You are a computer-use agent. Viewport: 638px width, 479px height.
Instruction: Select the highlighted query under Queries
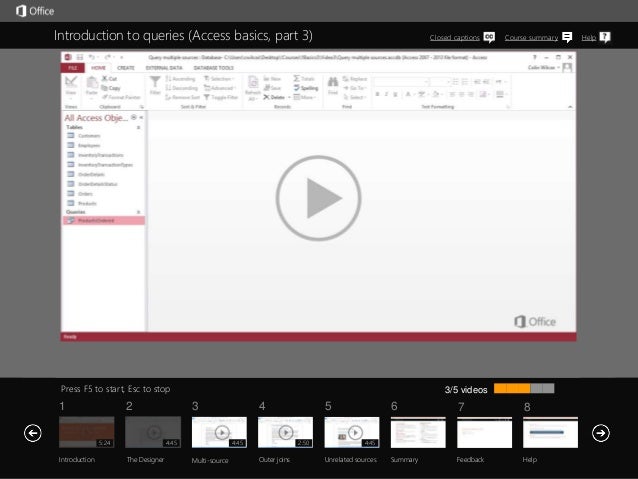103,221
